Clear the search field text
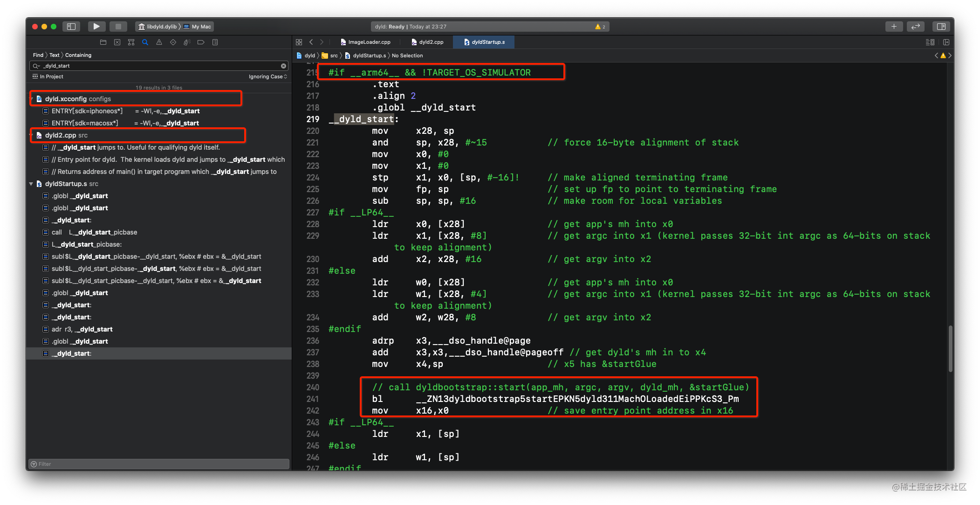Screen dimensions: 980x505 (283, 66)
